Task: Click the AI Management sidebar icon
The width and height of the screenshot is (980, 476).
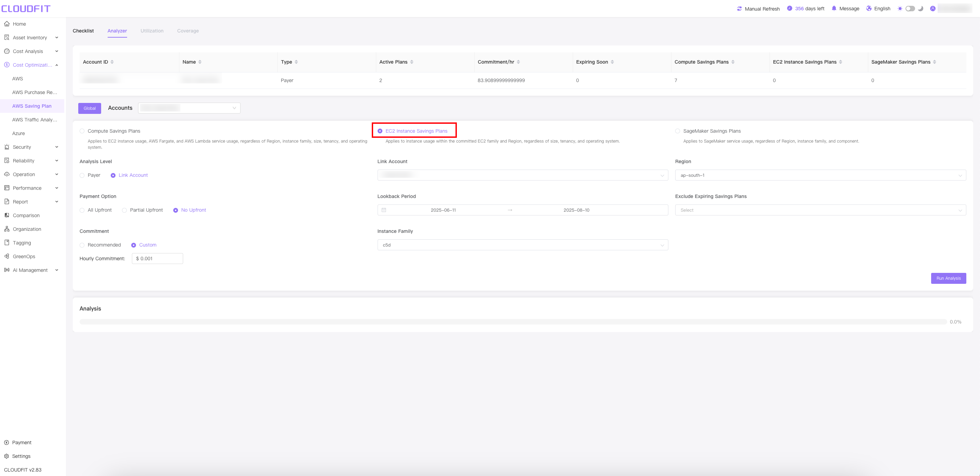Action: [7, 270]
